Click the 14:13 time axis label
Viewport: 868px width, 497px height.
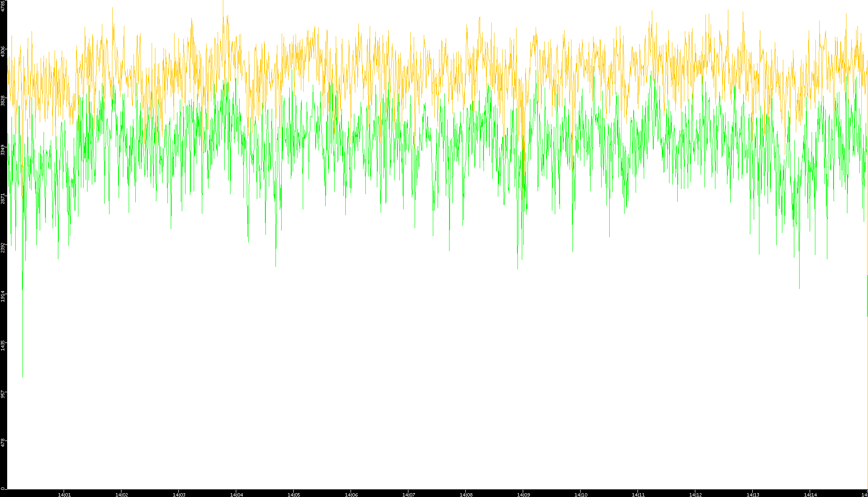click(753, 495)
